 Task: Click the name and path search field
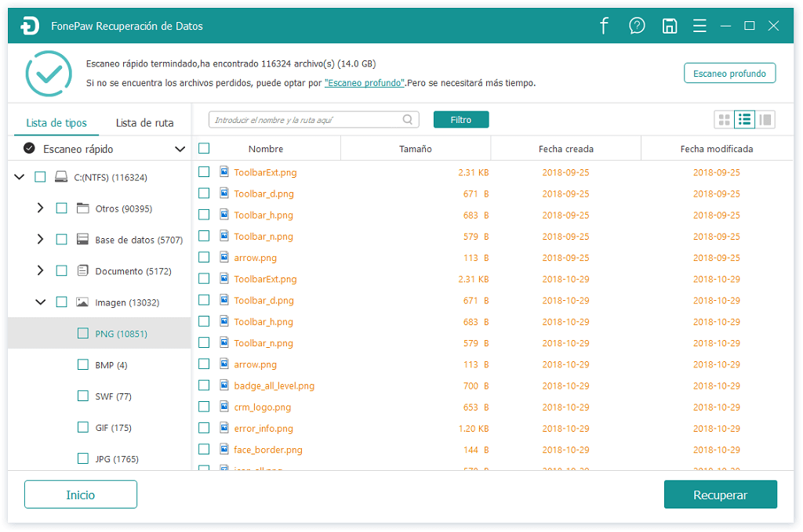pyautogui.click(x=306, y=120)
